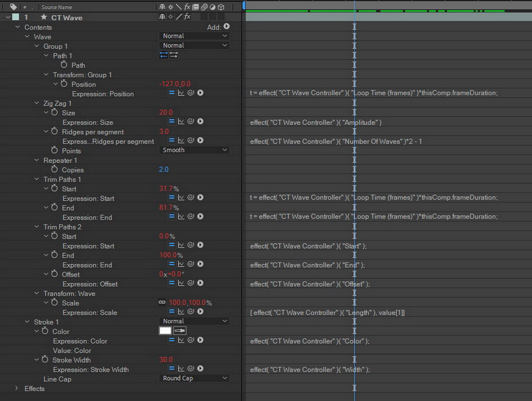This screenshot has height=401, width=532.
Task: Toggle the effects fx switch on CT Wave
Action: pyautogui.click(x=188, y=17)
